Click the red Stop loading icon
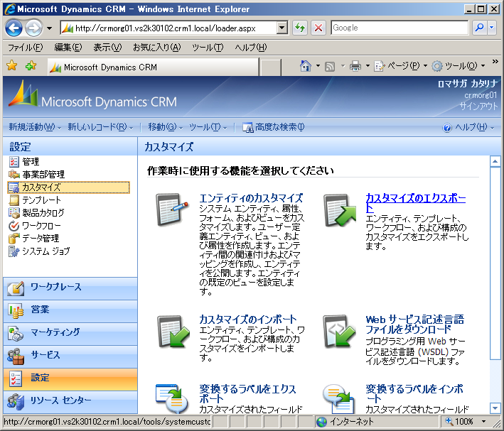Viewport: 504px width, 431px height. [x=318, y=28]
